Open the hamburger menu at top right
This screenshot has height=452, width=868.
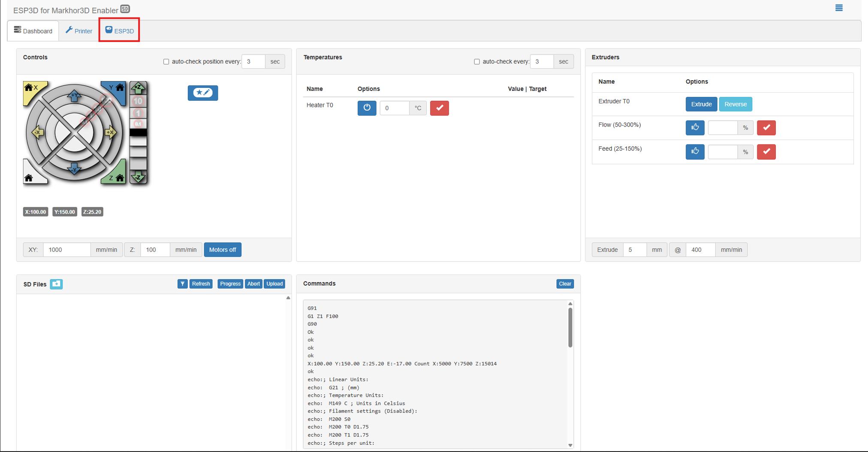[x=839, y=8]
